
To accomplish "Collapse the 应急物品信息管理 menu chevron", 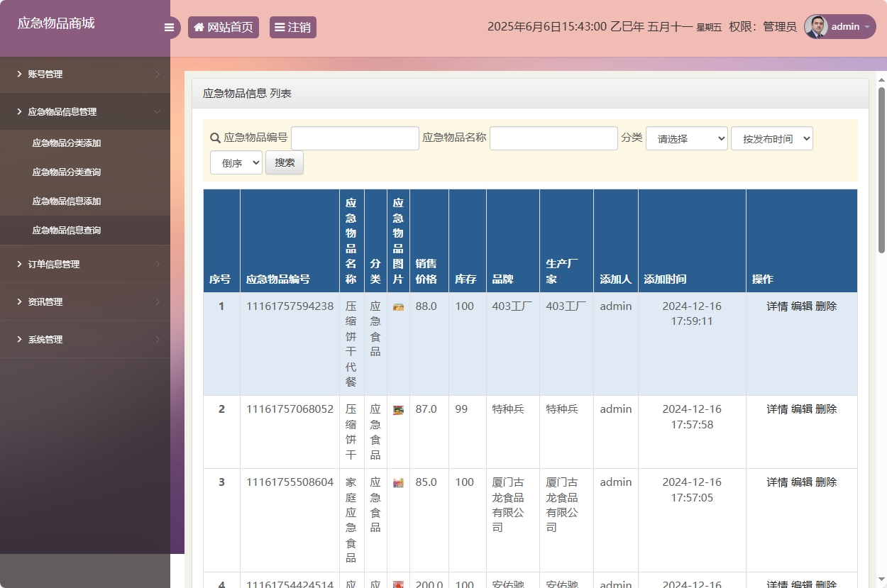I will pyautogui.click(x=159, y=111).
